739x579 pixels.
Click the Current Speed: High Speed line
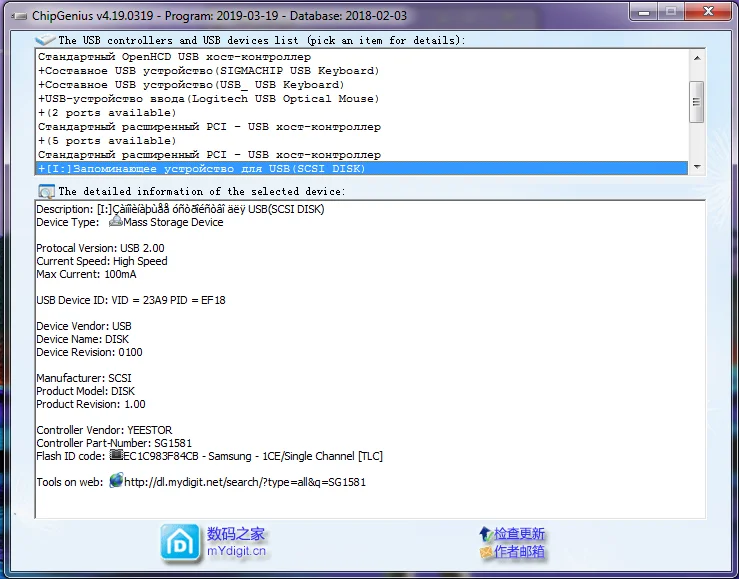[102, 261]
